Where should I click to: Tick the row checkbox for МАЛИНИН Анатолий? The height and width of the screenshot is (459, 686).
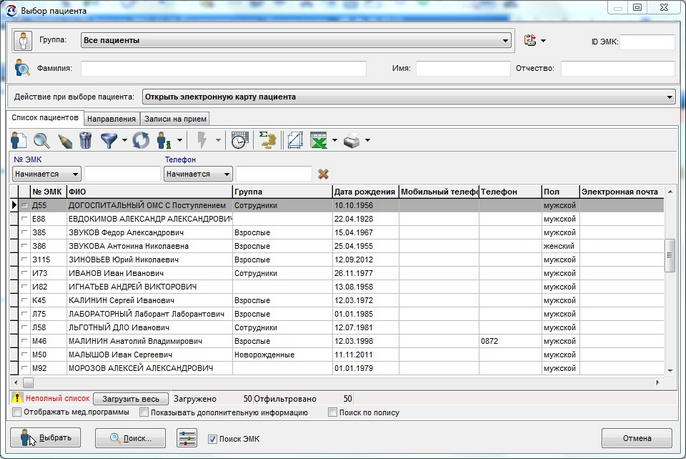(24, 341)
